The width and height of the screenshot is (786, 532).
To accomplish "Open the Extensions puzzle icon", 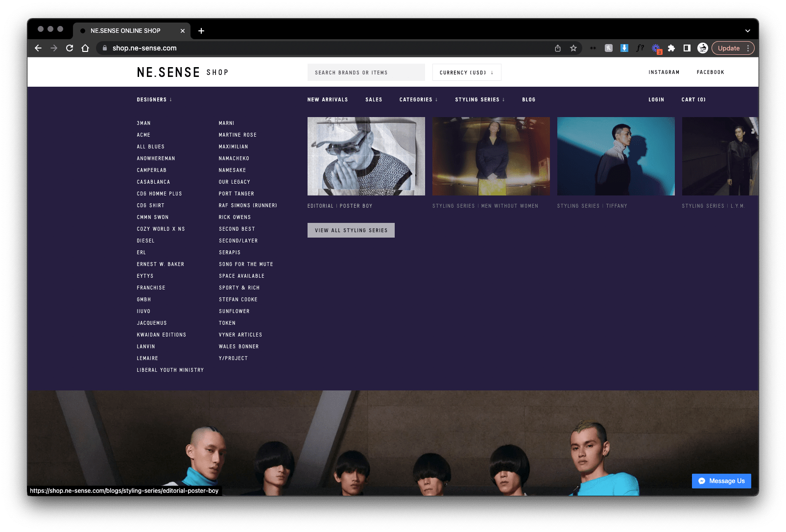I will point(671,48).
